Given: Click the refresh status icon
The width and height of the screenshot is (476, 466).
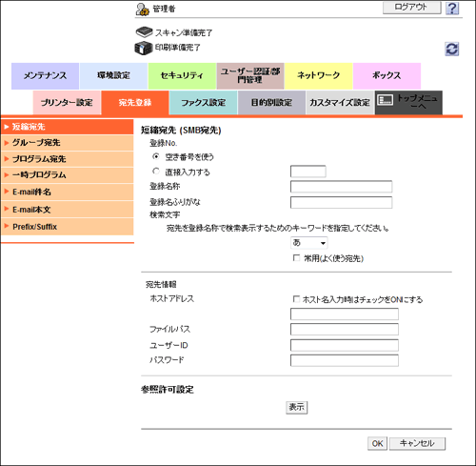Looking at the screenshot, I should point(452,49).
